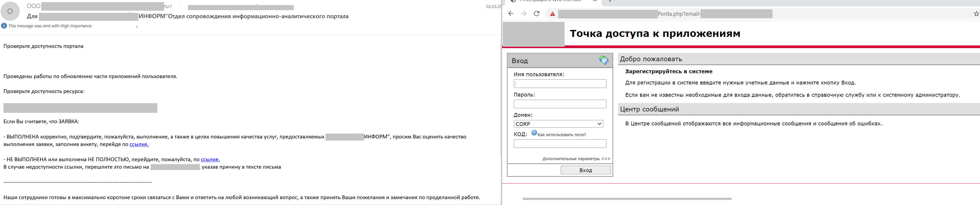Bookmark the page with the star icon
The width and height of the screenshot is (980, 205).
[976, 14]
